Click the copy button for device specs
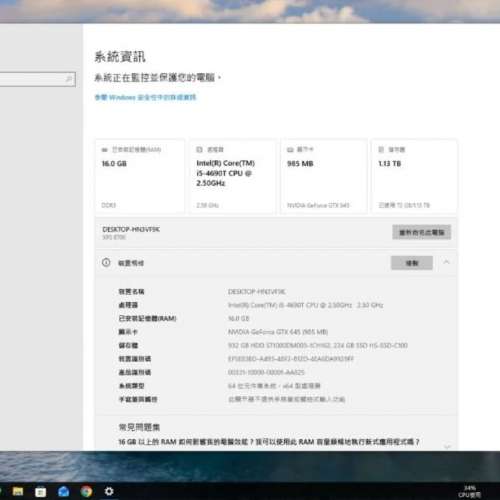Viewport: 500px width, 500px height. 412,263
